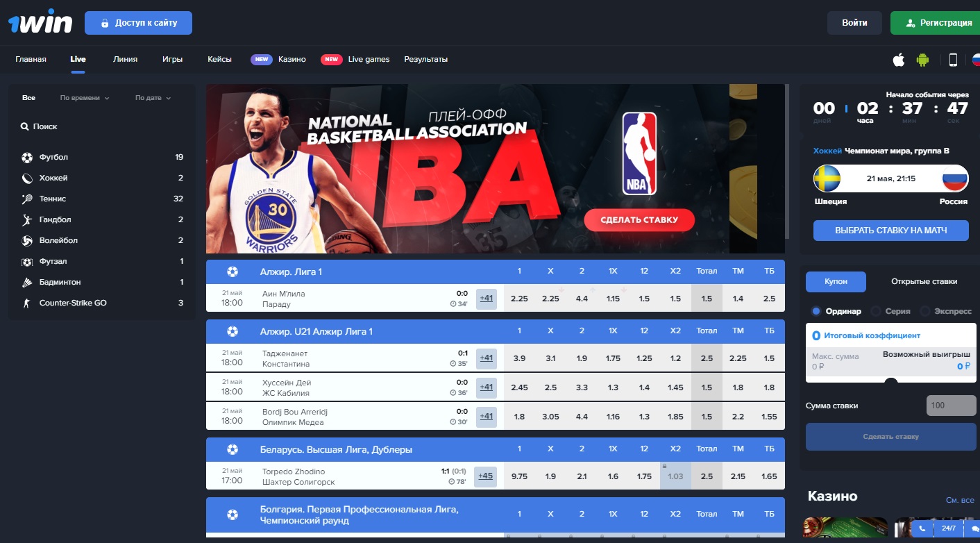
Task: Expand +41 markets for Аин М'лила match
Action: [487, 299]
